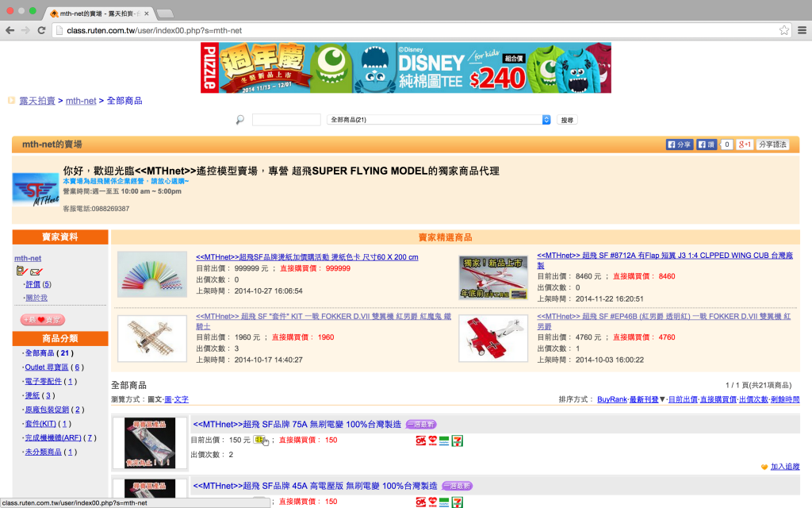This screenshot has height=508, width=812.
Task: Click the Disney 純棉圖TEE banner ad
Action: coord(406,68)
